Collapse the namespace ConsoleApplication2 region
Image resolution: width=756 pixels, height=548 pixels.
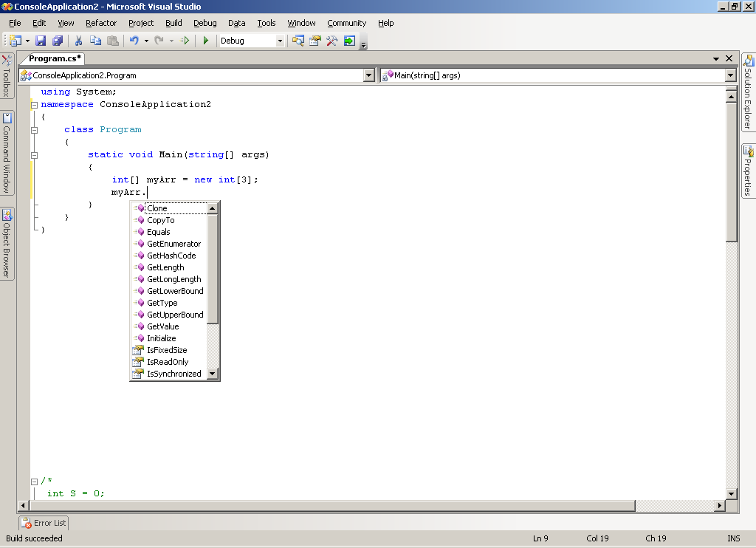point(34,105)
